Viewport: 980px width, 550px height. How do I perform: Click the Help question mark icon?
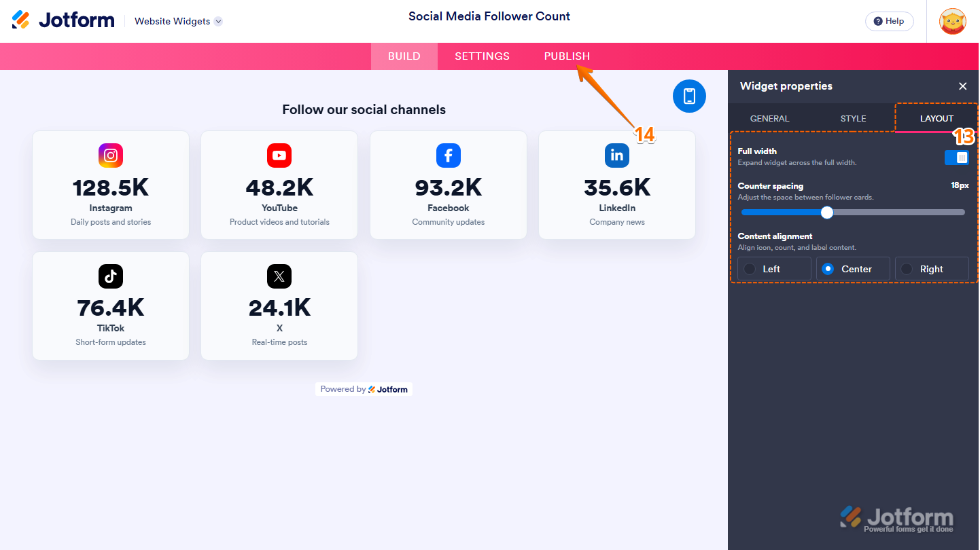[878, 21]
